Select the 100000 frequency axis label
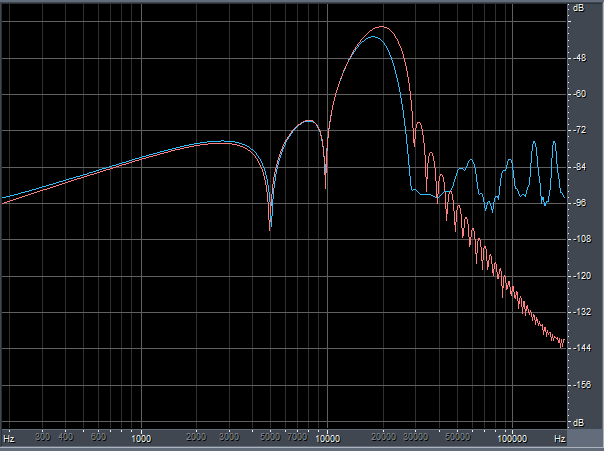 point(512,439)
